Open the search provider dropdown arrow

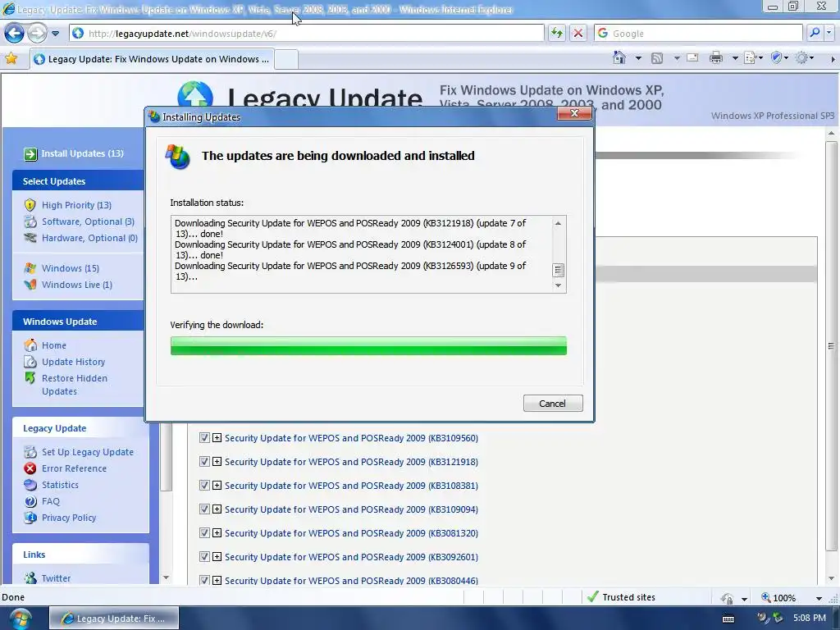(829, 33)
